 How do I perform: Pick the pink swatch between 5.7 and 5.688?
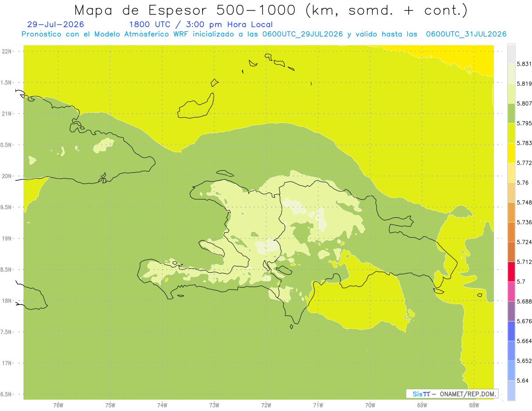click(x=511, y=291)
